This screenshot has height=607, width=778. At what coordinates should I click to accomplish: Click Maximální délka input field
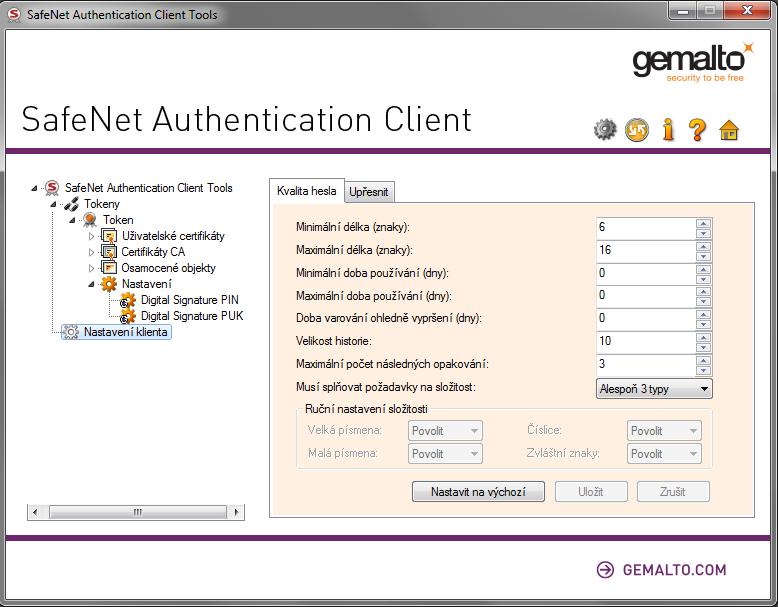click(x=646, y=251)
